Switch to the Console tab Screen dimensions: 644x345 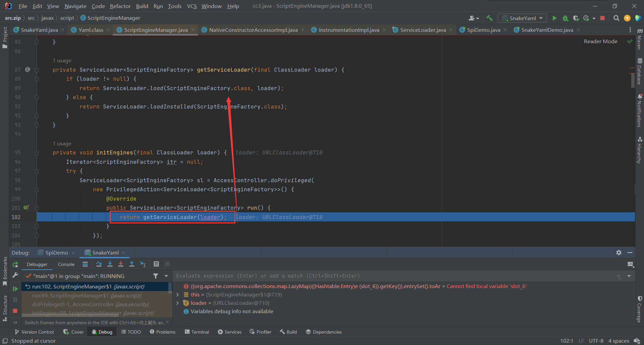(66, 264)
